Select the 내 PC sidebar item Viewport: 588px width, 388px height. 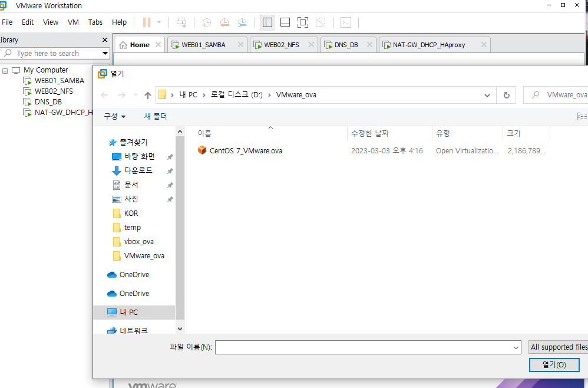pyautogui.click(x=134, y=312)
